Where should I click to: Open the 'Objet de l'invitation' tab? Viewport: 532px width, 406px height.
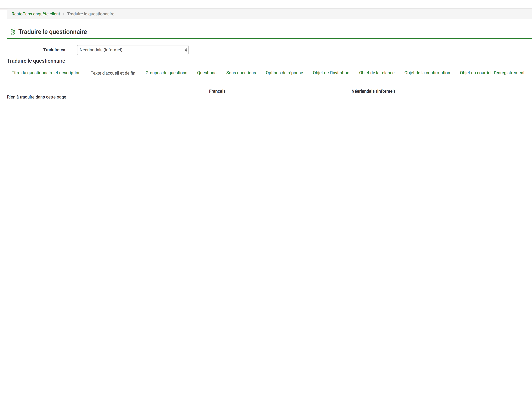coord(331,73)
